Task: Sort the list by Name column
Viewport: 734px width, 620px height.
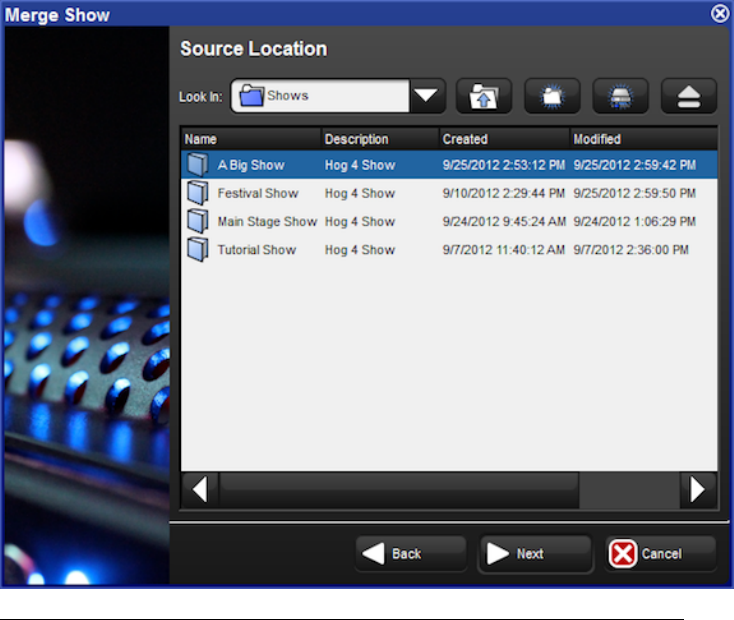Action: point(251,139)
